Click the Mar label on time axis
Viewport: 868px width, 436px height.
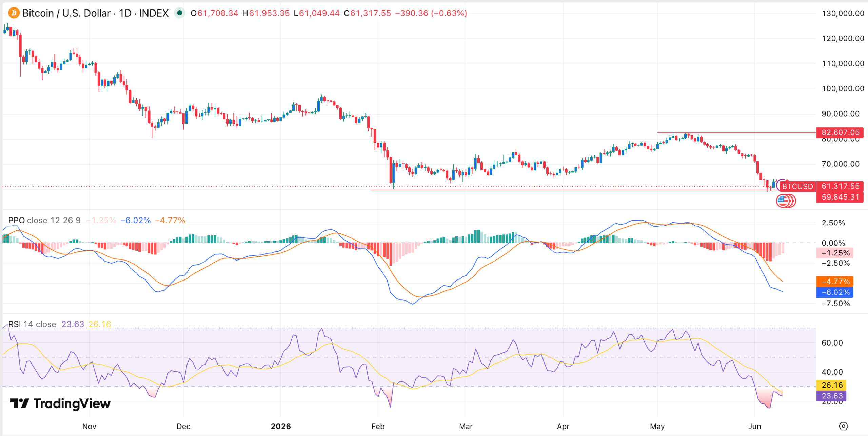click(466, 426)
